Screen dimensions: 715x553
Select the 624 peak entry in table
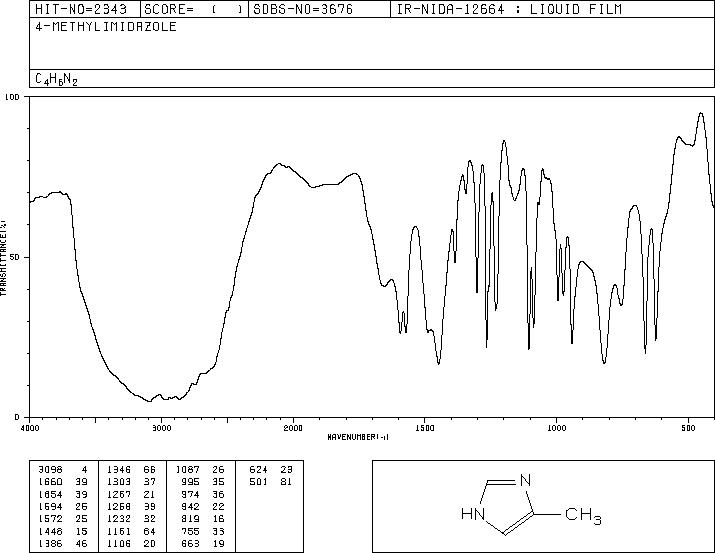pos(271,470)
